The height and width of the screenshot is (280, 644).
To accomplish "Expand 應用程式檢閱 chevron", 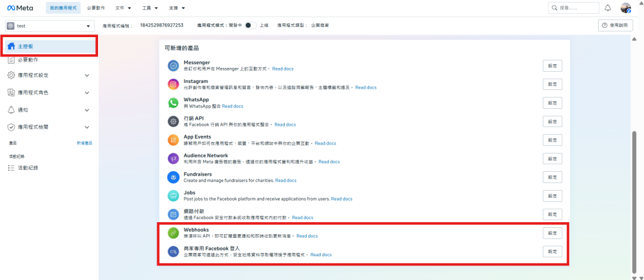I will (x=87, y=127).
